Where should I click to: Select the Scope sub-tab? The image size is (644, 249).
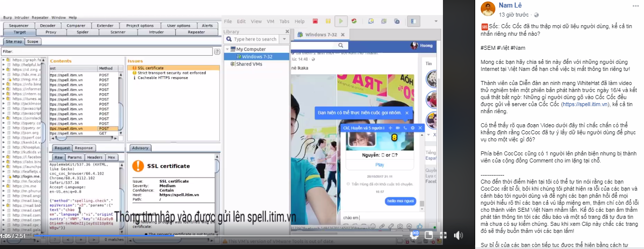33,41
